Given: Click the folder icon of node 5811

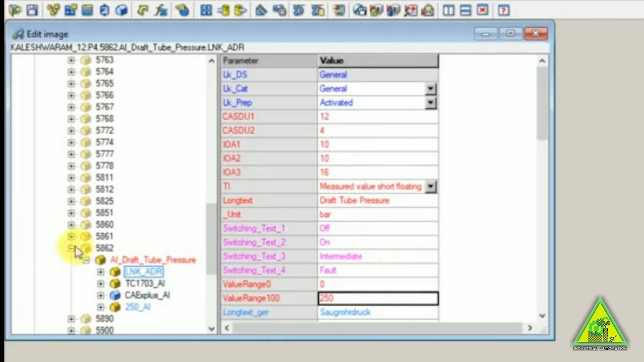Looking at the screenshot, I should (x=86, y=177).
